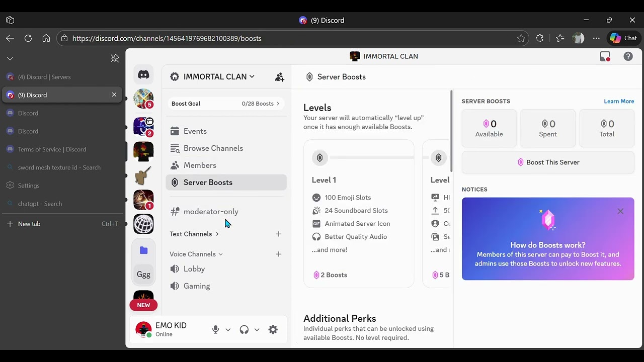Click the 2 Boosts label

pos(331,275)
